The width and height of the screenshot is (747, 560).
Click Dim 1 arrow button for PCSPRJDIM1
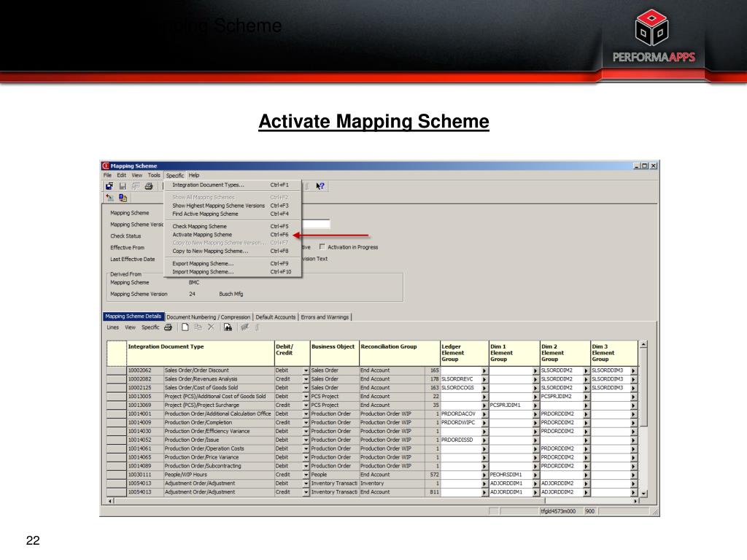click(535, 405)
